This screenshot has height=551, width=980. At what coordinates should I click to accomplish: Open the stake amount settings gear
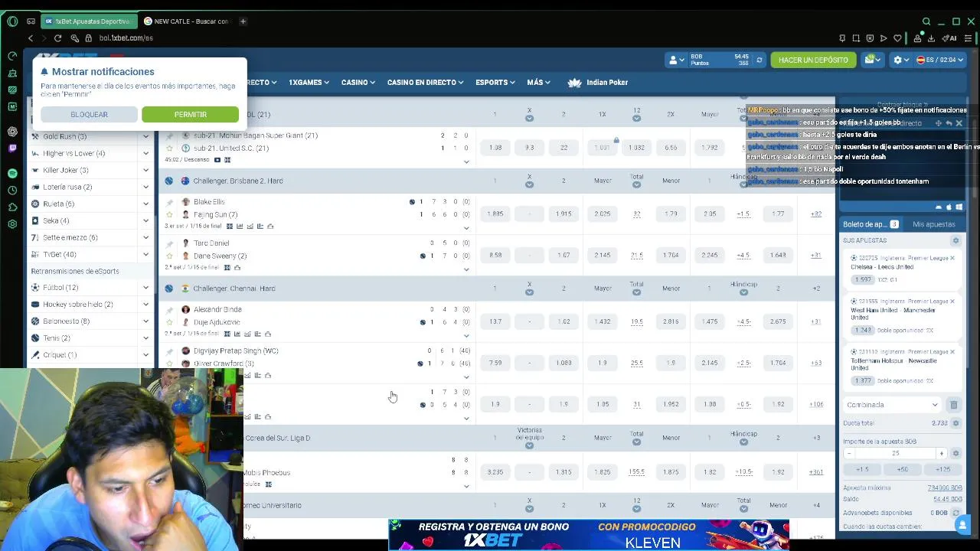(955, 453)
